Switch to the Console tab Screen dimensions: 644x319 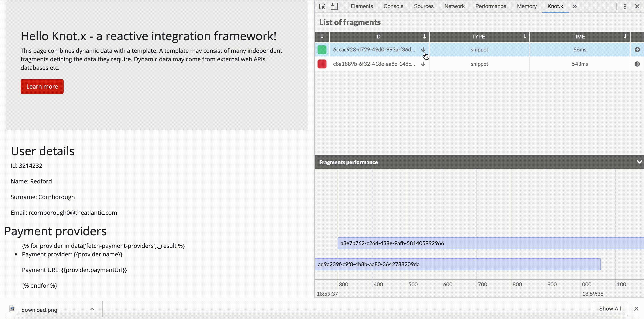pyautogui.click(x=393, y=6)
